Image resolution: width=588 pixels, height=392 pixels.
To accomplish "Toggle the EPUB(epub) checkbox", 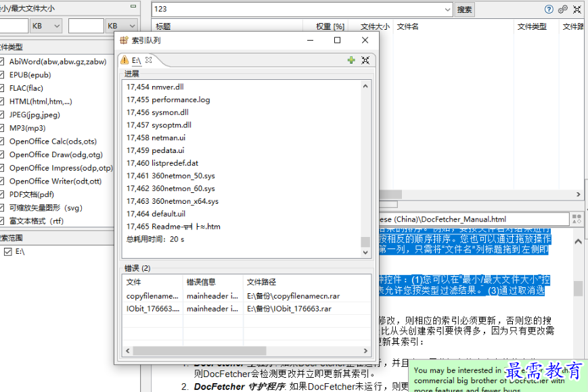I will (x=1, y=75).
